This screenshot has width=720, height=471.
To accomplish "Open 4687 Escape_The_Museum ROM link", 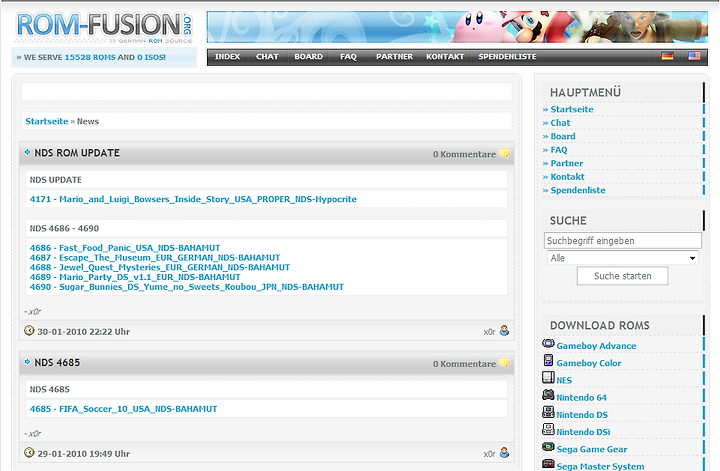I will (155, 258).
